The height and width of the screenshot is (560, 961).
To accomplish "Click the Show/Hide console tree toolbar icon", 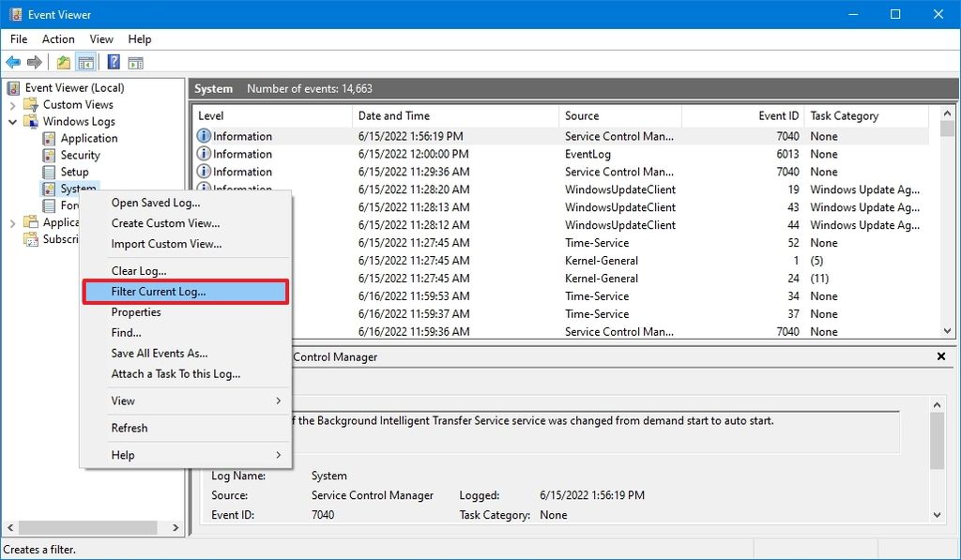I will pos(85,62).
